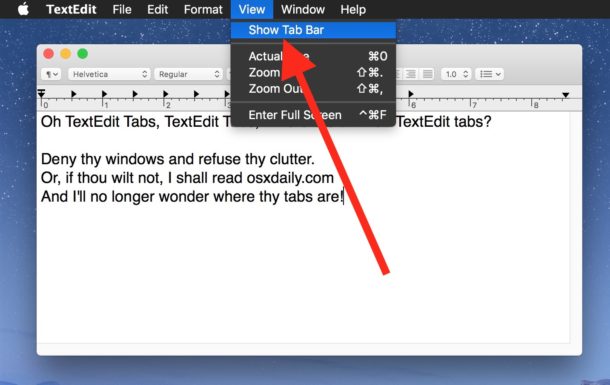The height and width of the screenshot is (385, 610).
Task: Select Actual Size menu entry
Action: tap(313, 56)
